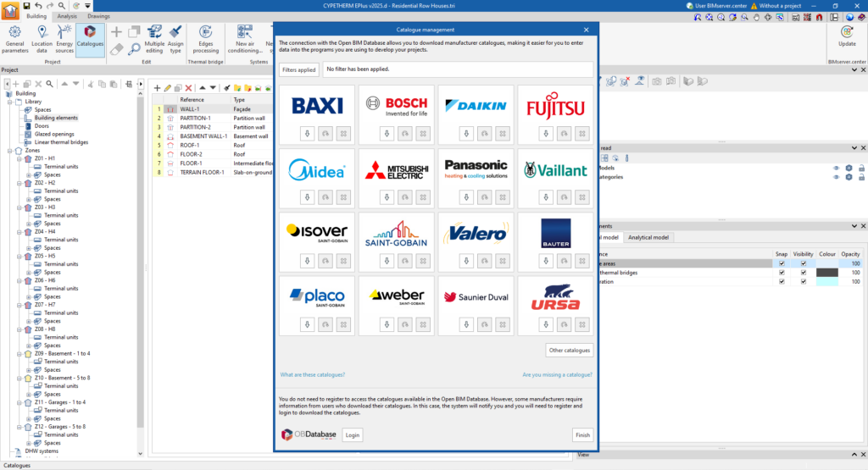Switch to the Analysis ribbon tab
This screenshot has height=470, width=868.
[x=66, y=16]
